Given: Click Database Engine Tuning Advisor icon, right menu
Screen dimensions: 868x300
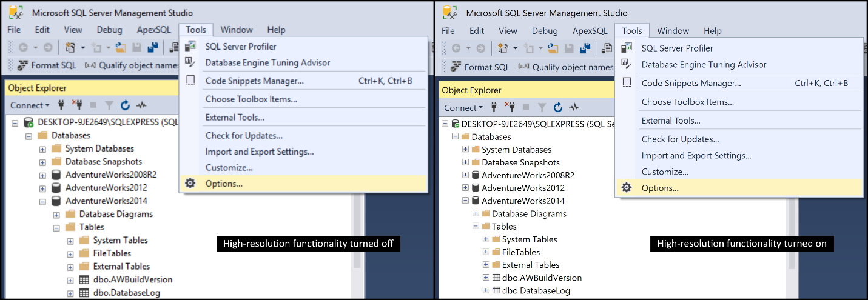Looking at the screenshot, I should (627, 64).
